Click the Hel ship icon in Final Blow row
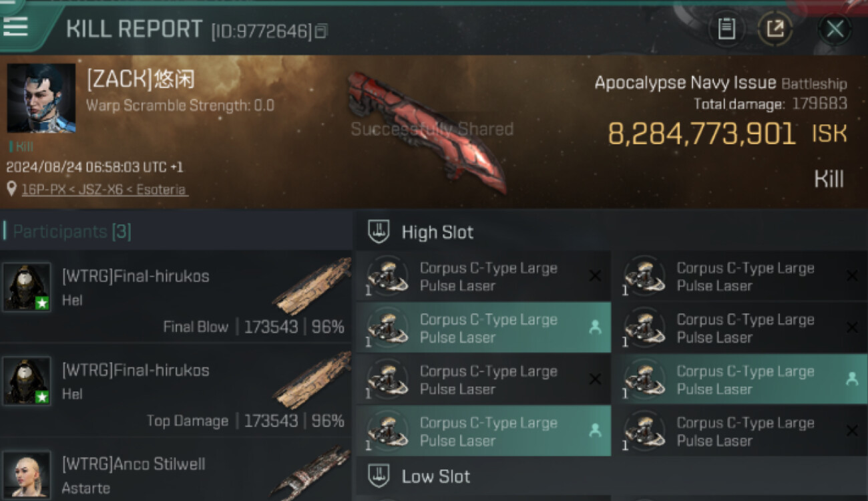 point(312,285)
